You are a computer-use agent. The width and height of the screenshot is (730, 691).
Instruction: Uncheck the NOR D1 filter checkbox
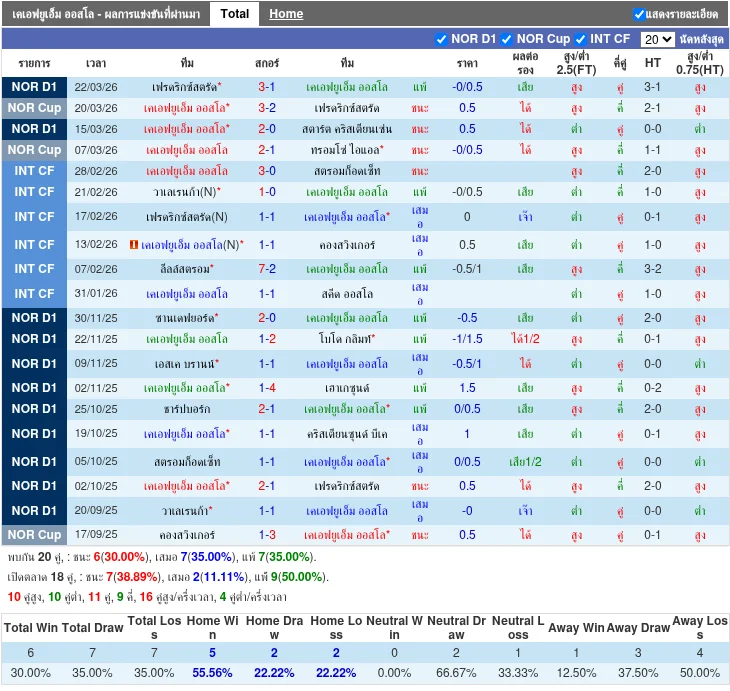tap(442, 39)
